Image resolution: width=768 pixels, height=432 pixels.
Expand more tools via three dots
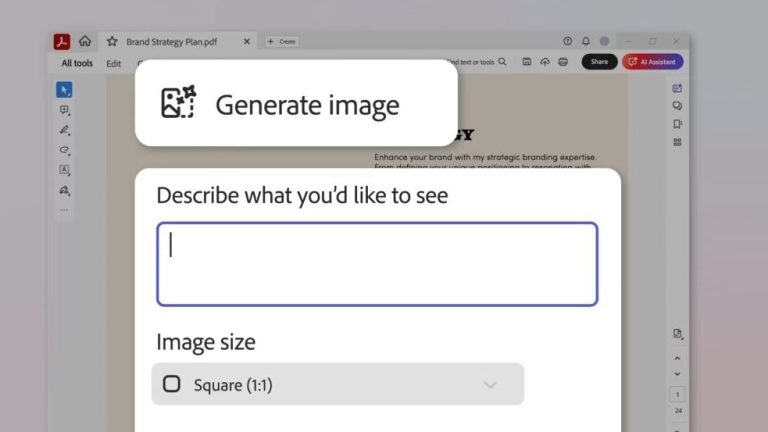[64, 210]
